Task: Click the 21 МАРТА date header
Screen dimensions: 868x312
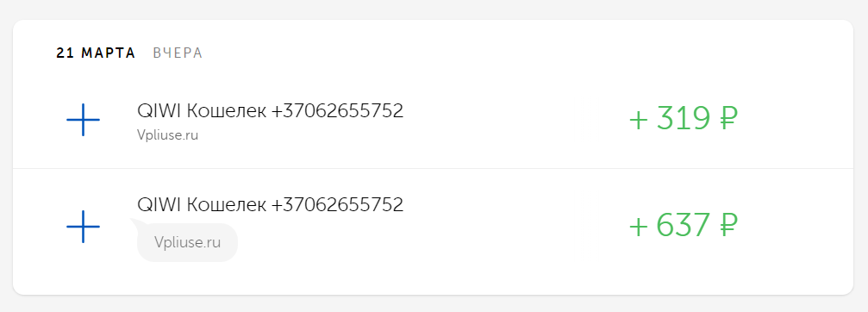Action: point(96,53)
